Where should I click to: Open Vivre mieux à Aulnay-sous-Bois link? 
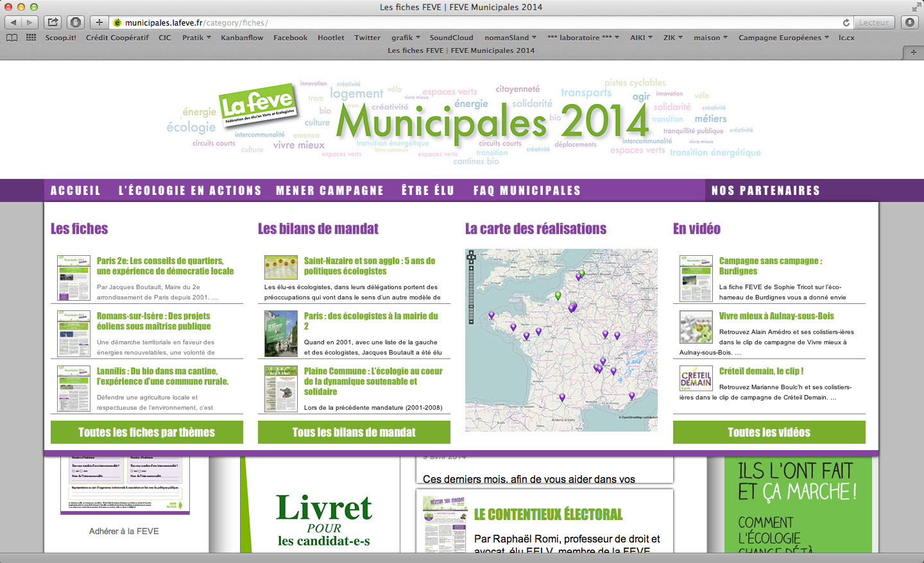tap(776, 316)
